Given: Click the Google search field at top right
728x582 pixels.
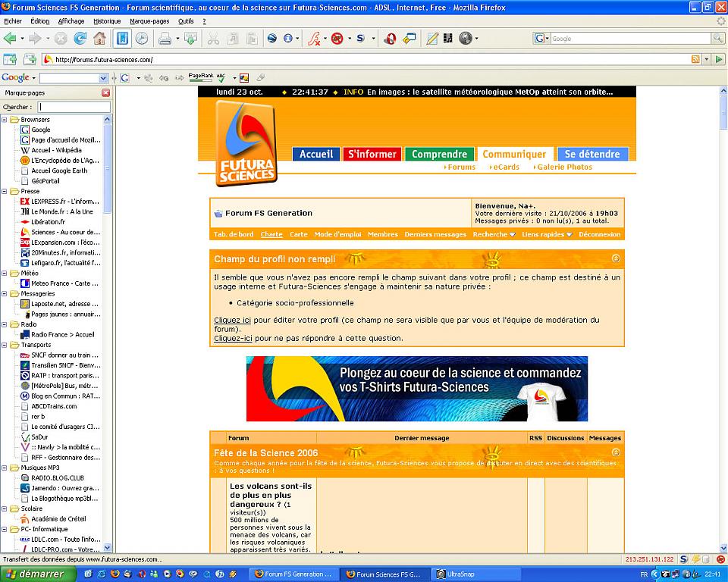Looking at the screenshot, I should [630, 39].
